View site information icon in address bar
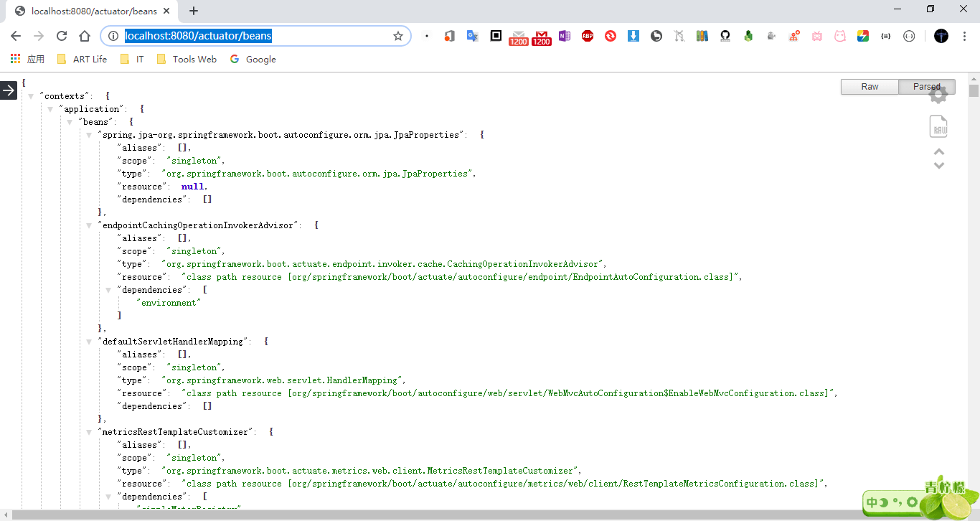The image size is (980, 521). click(113, 36)
